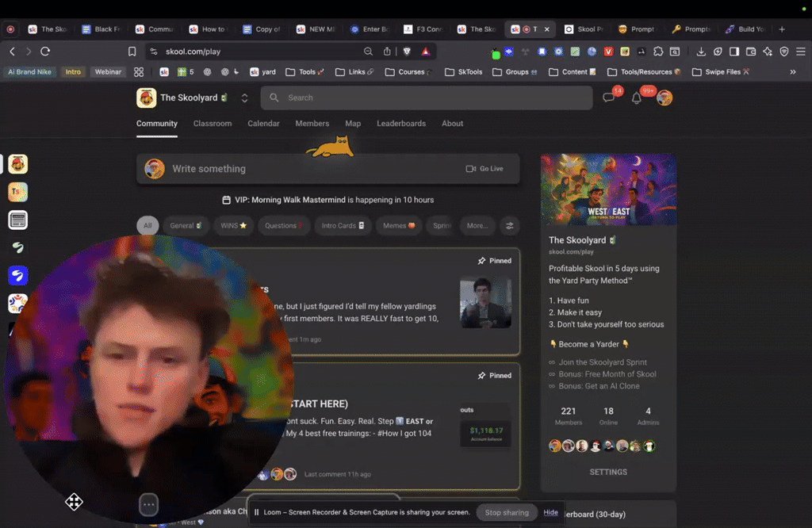Move the Loom camera bubble handle
Image resolution: width=812 pixels, height=528 pixels.
[74, 502]
